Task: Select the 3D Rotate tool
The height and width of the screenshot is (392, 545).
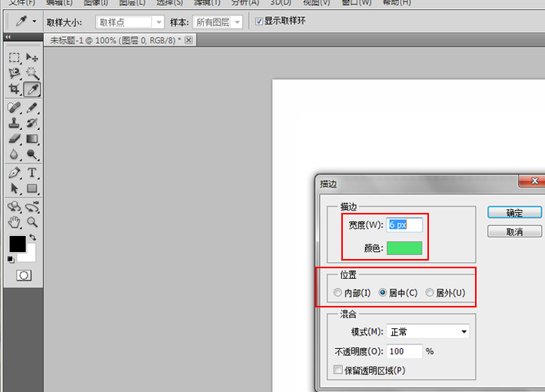Action: [14, 207]
